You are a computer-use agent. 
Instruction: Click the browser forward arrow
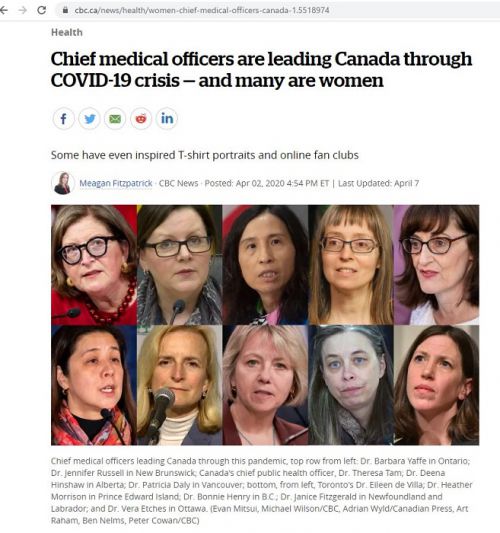pyautogui.click(x=22, y=10)
